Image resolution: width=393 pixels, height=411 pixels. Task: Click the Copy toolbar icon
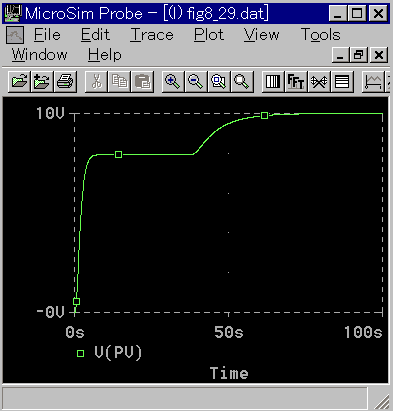[x=119, y=81]
